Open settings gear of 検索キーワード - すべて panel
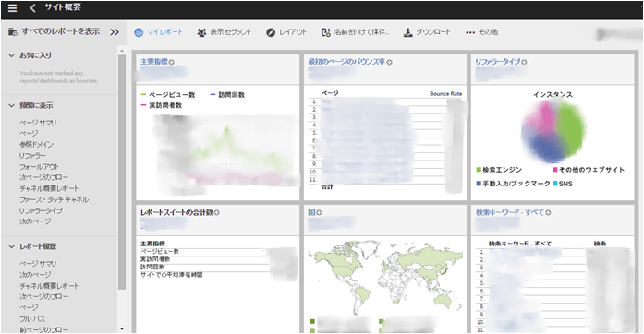 548,212
